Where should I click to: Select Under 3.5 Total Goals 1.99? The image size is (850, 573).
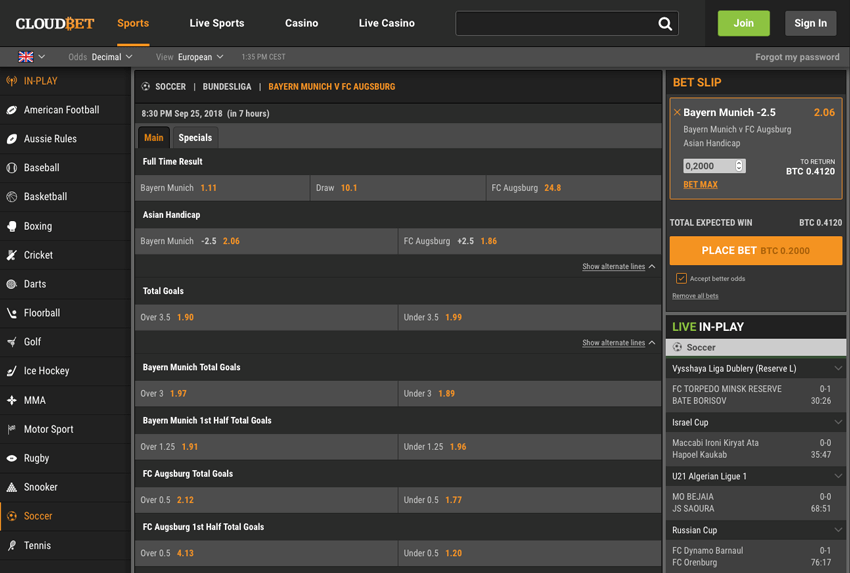coord(530,317)
